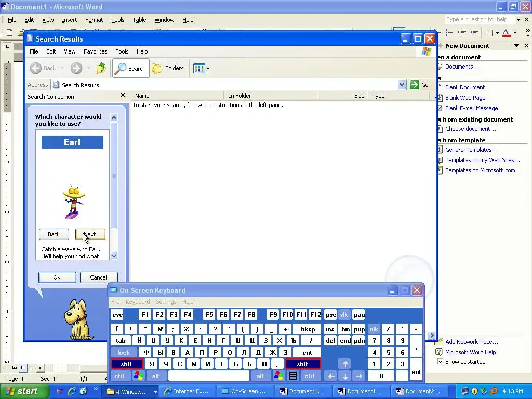Click the font color A button in Word
532x399 pixels.
tap(506, 33)
